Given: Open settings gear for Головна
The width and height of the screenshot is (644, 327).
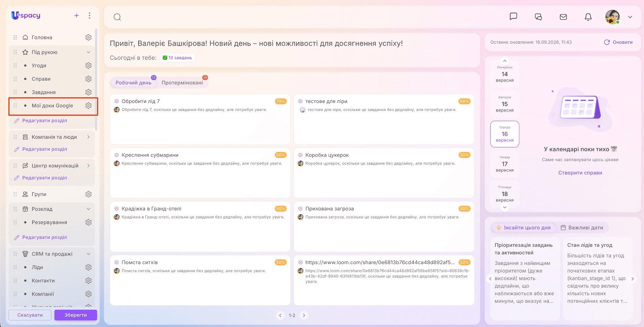Looking at the screenshot, I should click(88, 37).
